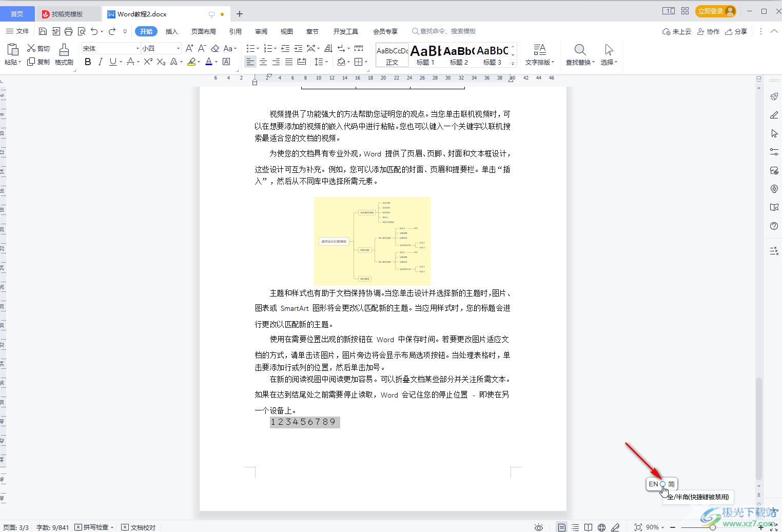Open the font size dropdown 小四
Screen dimensions: 782x532
click(178, 48)
